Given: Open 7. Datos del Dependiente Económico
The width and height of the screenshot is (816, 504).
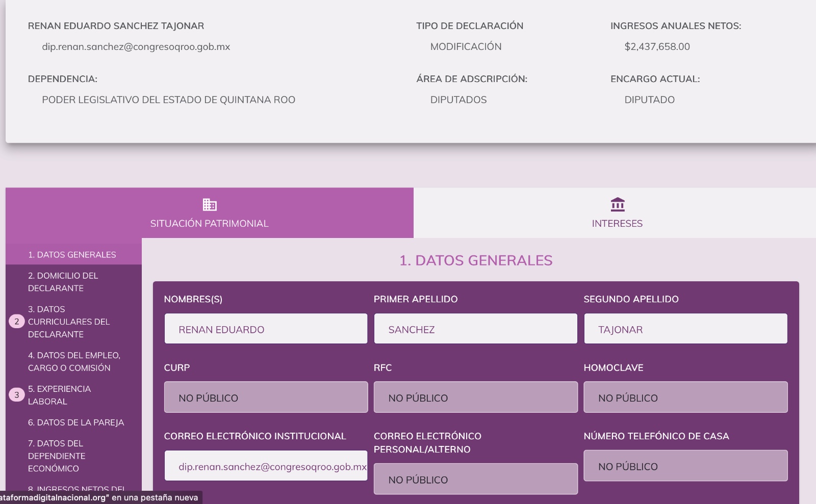Looking at the screenshot, I should click(x=56, y=456).
